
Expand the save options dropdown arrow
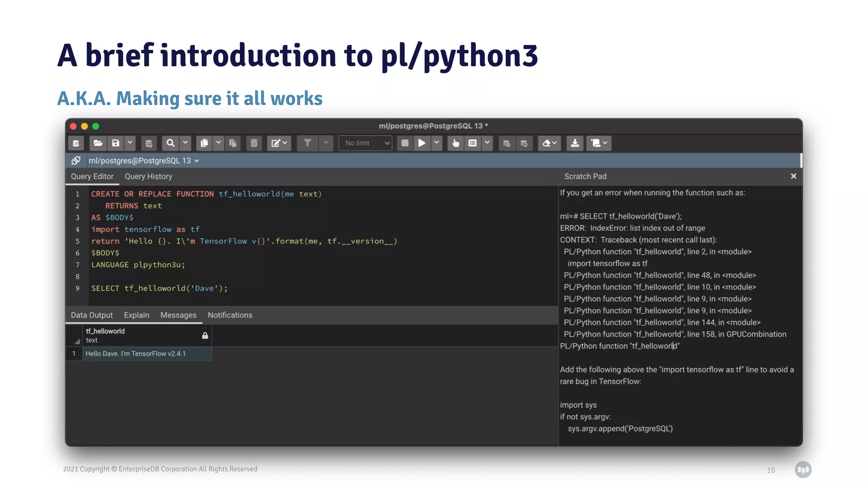[x=130, y=143]
